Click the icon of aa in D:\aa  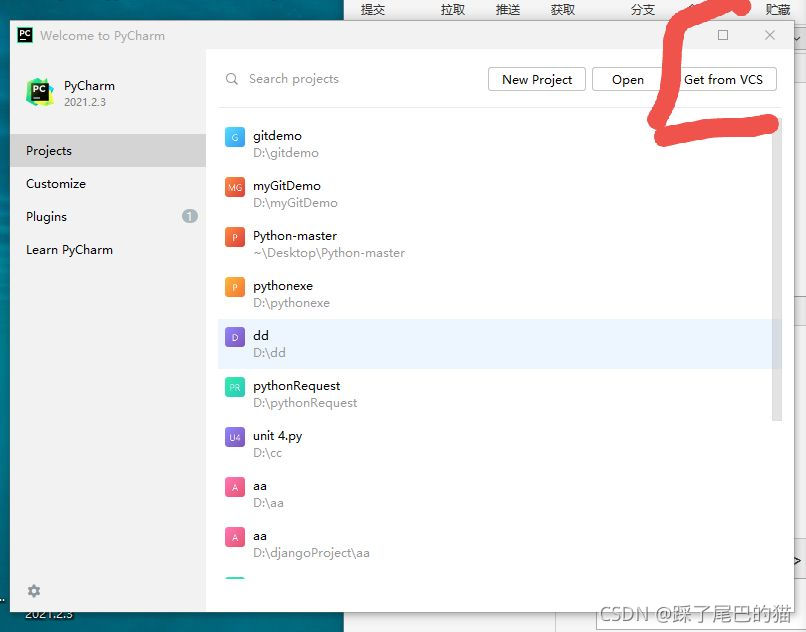pos(235,487)
